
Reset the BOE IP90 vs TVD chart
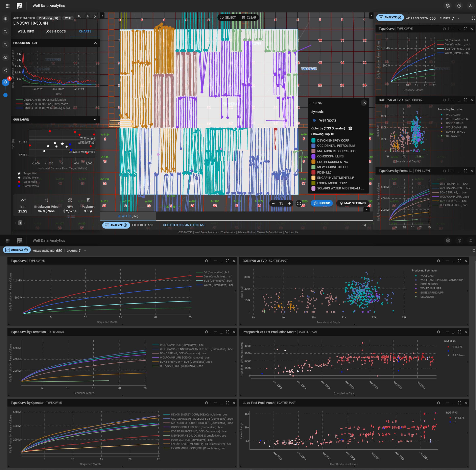[444, 100]
